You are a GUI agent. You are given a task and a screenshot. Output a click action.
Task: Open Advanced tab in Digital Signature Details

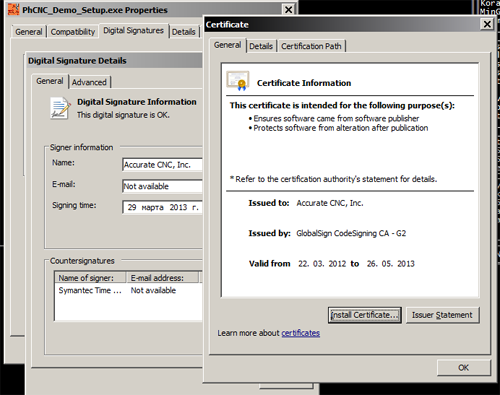coord(89,82)
